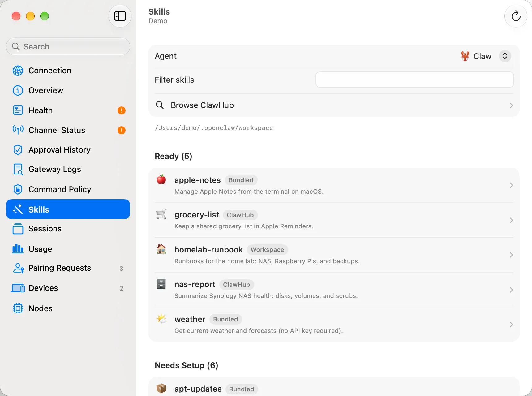Select Gateway Logs in the sidebar
The width and height of the screenshot is (532, 396).
[68, 169]
